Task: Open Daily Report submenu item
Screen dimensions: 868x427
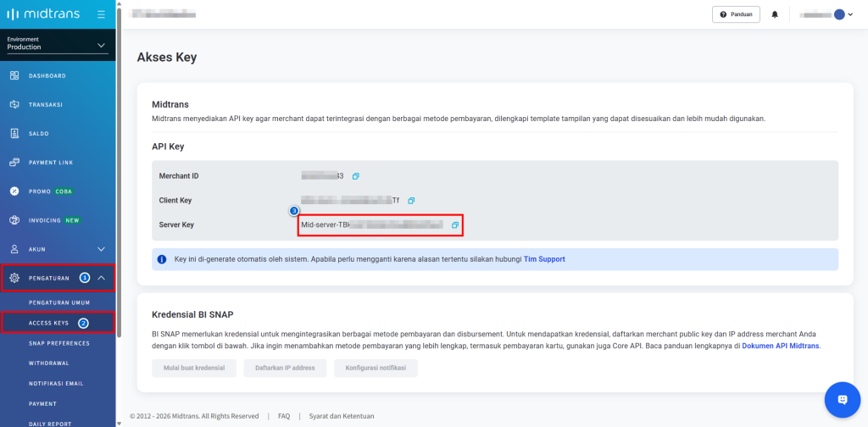Action: pos(50,424)
